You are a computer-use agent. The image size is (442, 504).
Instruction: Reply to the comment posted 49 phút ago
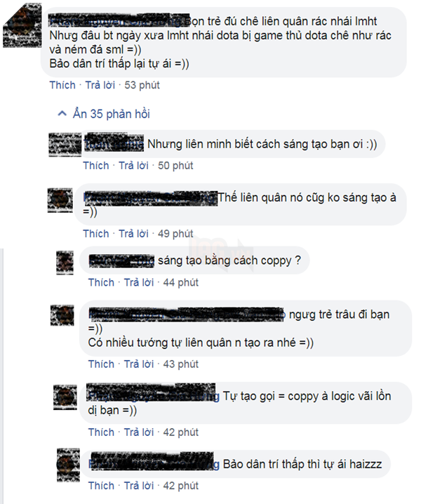tap(133, 234)
